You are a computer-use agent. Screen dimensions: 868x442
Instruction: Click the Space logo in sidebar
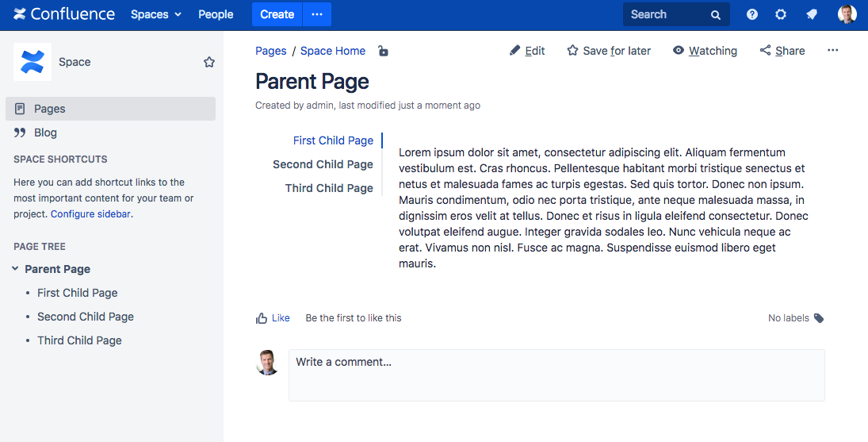tap(33, 62)
